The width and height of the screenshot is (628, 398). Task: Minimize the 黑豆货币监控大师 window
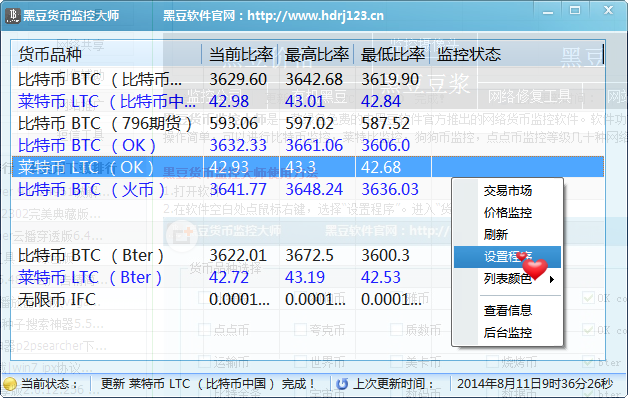(548, 12)
